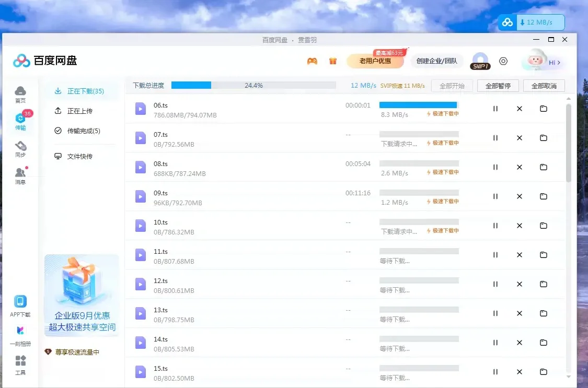
Task: Click the gift box promotion icon
Action: [x=333, y=61]
